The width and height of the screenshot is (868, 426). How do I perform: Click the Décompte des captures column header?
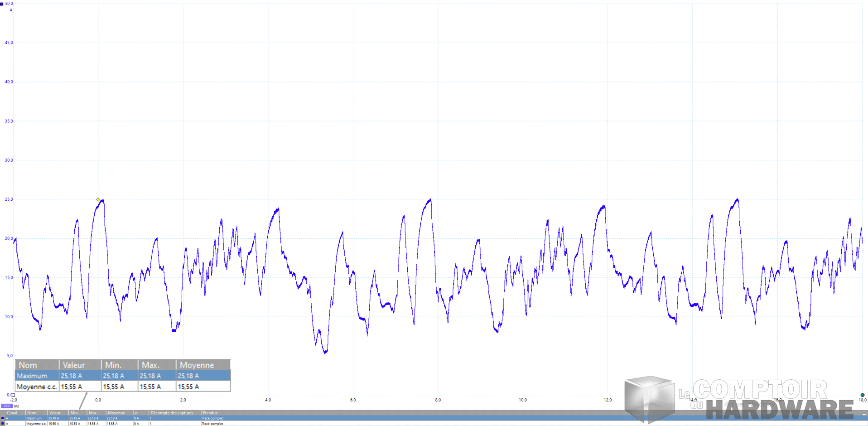coord(172,413)
